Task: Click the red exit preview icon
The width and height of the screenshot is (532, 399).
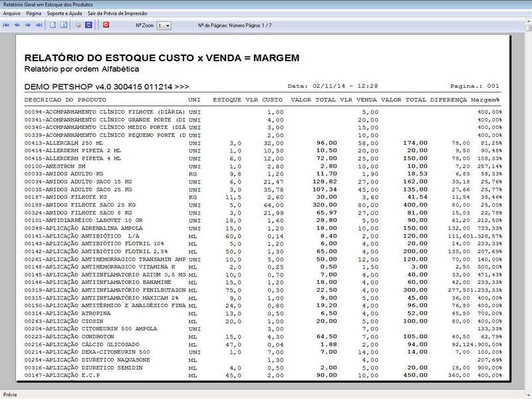Action: (x=106, y=25)
